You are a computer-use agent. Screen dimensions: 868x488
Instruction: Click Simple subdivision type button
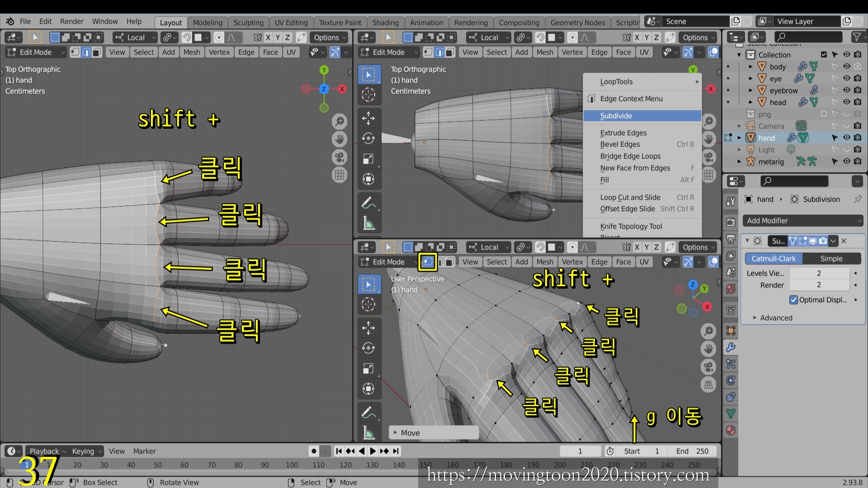tap(831, 258)
